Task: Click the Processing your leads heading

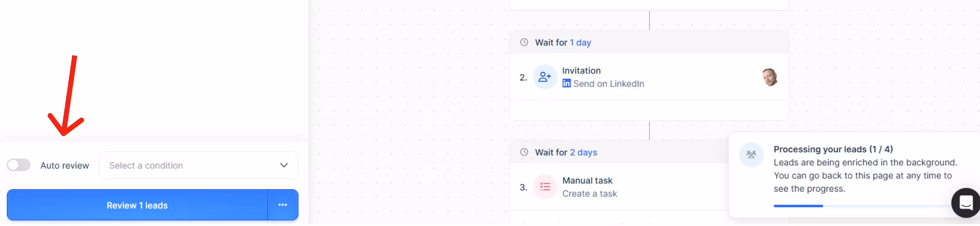Action: pyautogui.click(x=833, y=149)
